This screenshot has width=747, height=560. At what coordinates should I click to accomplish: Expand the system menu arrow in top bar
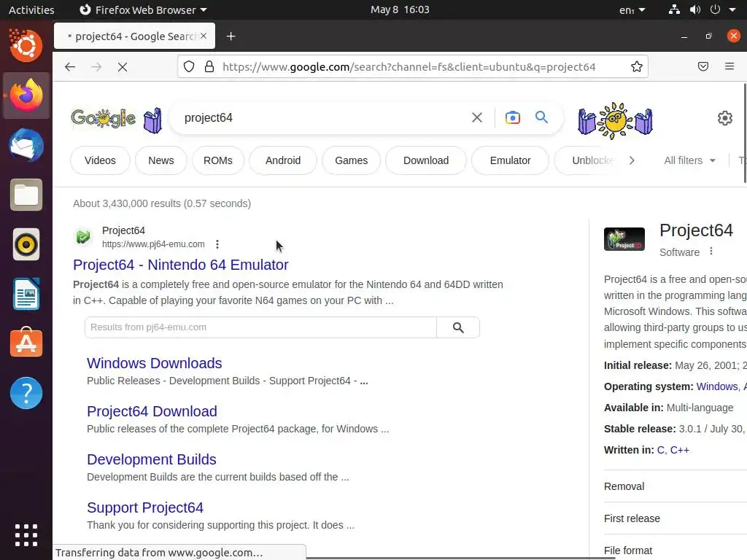pyautogui.click(x=732, y=9)
